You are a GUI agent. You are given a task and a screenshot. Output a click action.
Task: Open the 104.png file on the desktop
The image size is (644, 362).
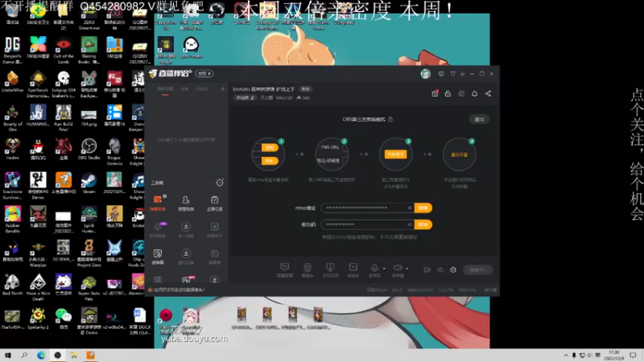[x=89, y=117]
